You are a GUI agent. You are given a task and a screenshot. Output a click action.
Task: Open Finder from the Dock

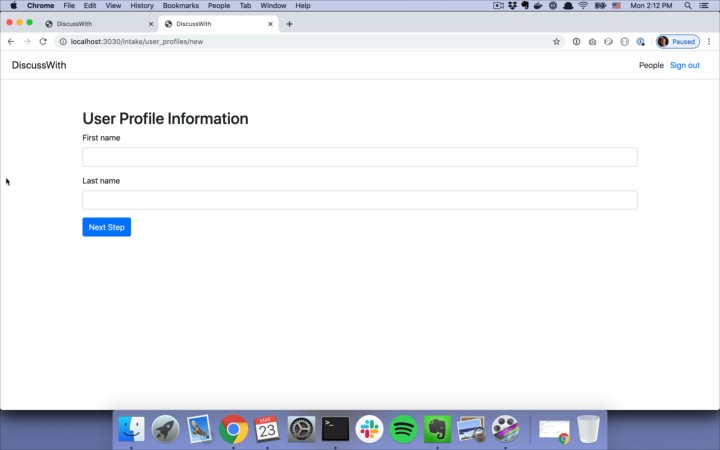point(131,429)
